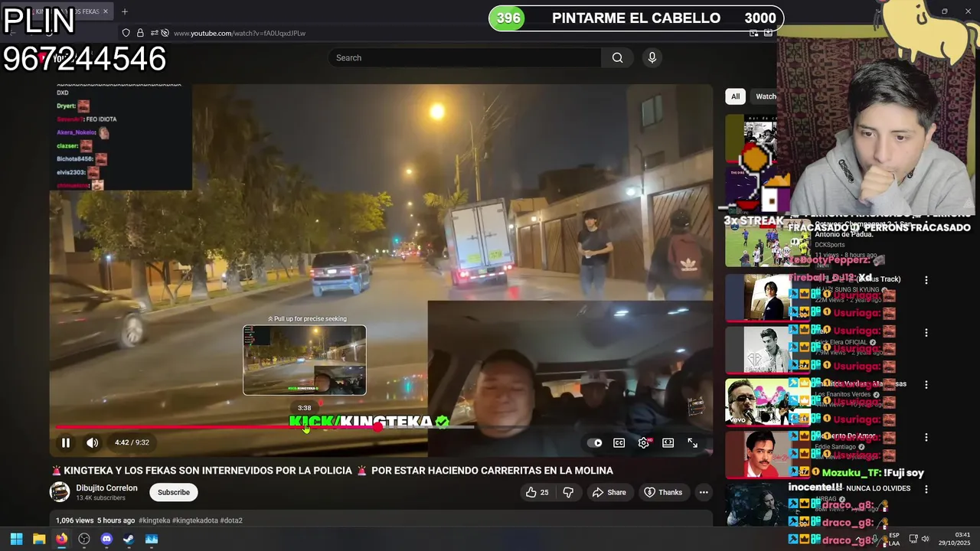Switch to theater mode view
The image size is (980, 551).
pos(668,442)
